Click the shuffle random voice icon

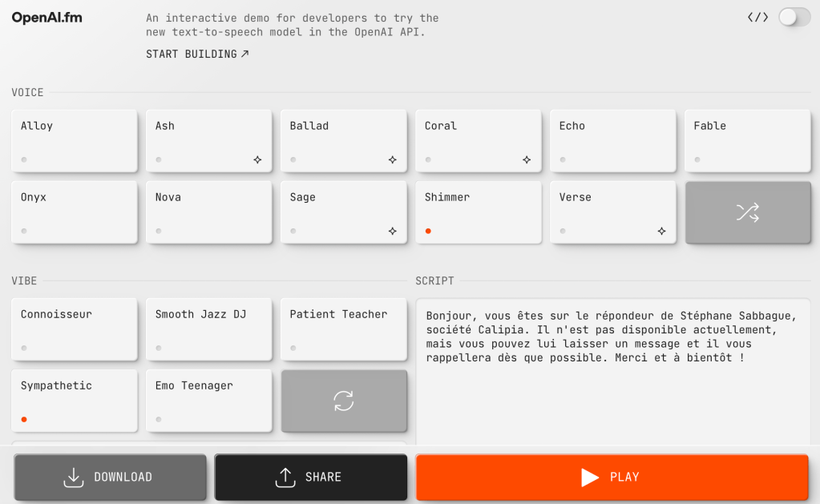point(747,212)
